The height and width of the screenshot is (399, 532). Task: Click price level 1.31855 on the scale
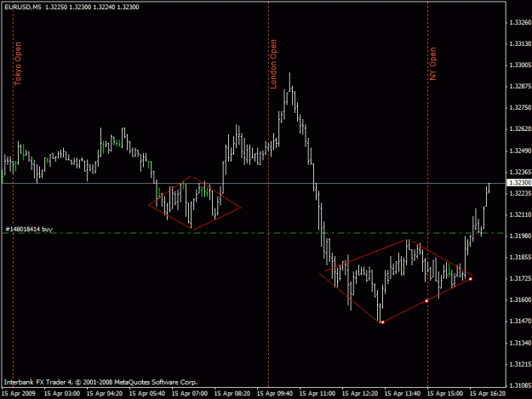tap(520, 257)
